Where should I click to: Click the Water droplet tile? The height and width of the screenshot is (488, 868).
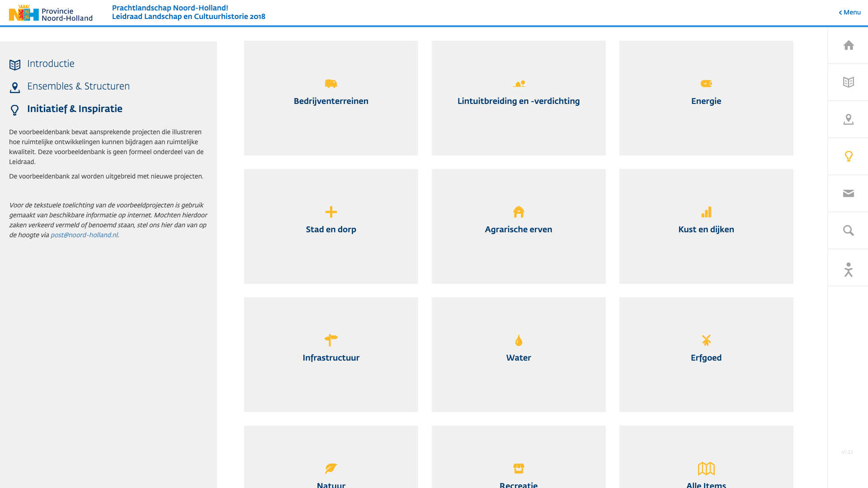pyautogui.click(x=519, y=355)
